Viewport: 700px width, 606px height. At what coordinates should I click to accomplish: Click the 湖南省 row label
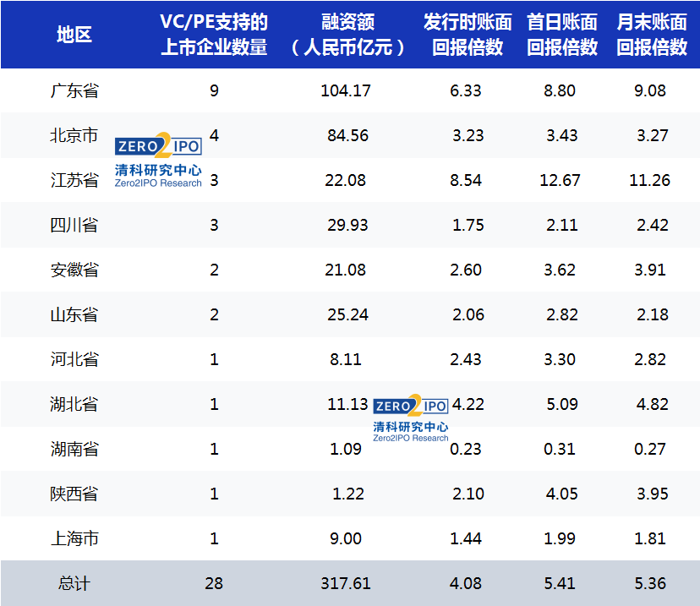(x=74, y=449)
